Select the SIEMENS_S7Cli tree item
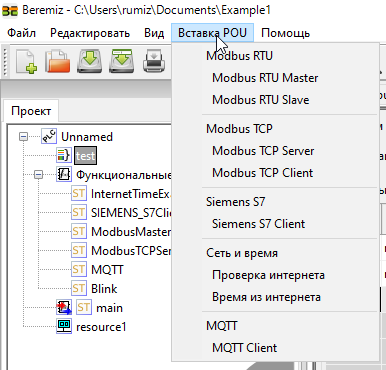This screenshot has height=370, width=386. point(131,213)
